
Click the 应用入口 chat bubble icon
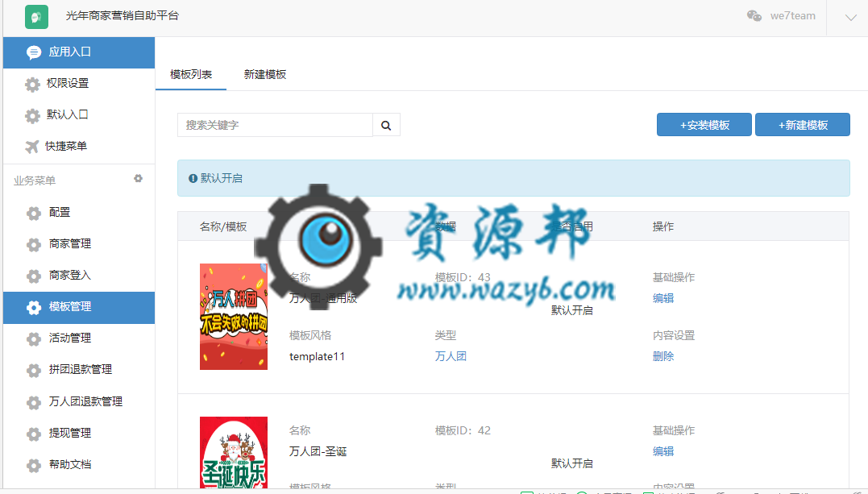click(34, 52)
